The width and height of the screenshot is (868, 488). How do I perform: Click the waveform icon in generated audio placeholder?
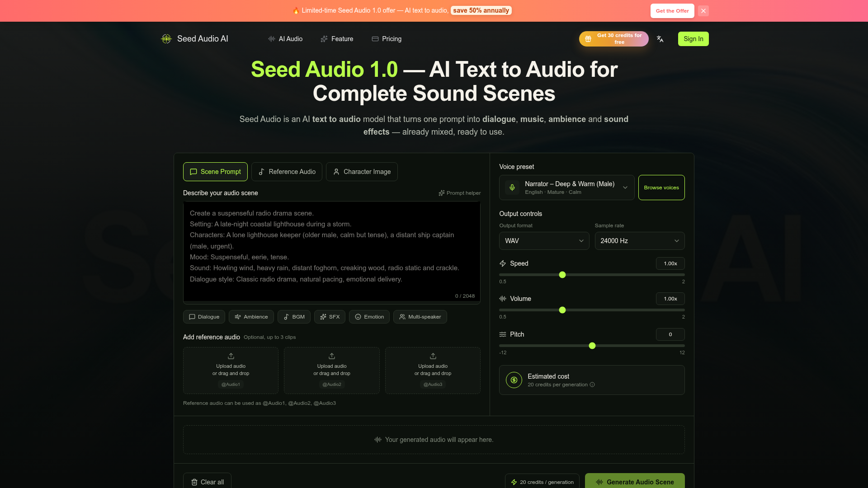[378, 440]
